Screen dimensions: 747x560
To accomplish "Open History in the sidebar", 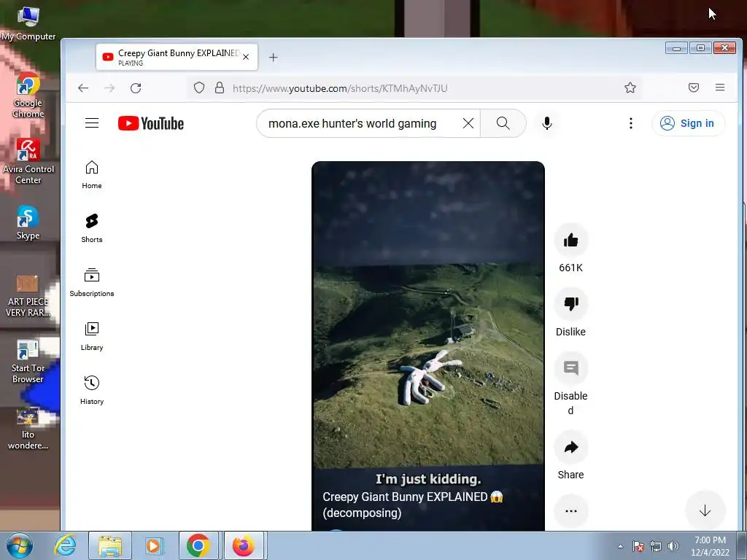I will point(92,391).
